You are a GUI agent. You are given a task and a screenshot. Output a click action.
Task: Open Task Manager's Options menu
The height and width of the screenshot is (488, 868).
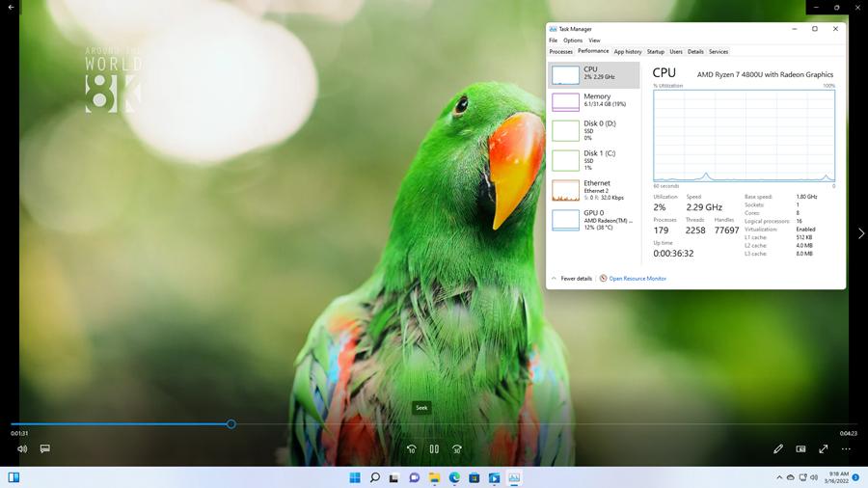(573, 41)
